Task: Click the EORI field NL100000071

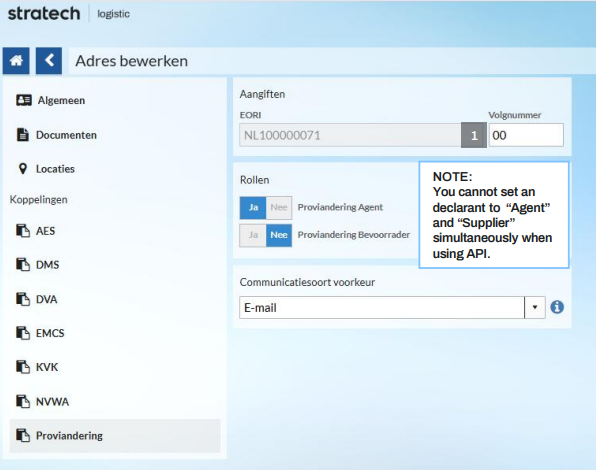Action: click(350, 135)
